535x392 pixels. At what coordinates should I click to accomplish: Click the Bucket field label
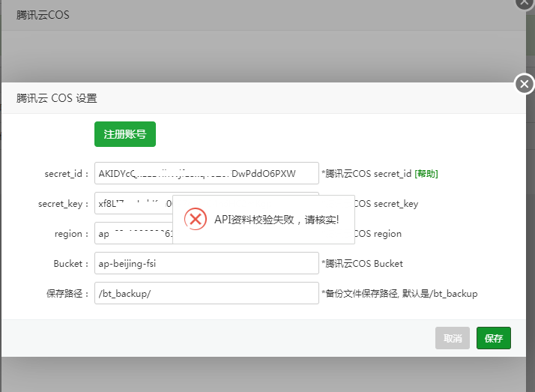coord(71,264)
